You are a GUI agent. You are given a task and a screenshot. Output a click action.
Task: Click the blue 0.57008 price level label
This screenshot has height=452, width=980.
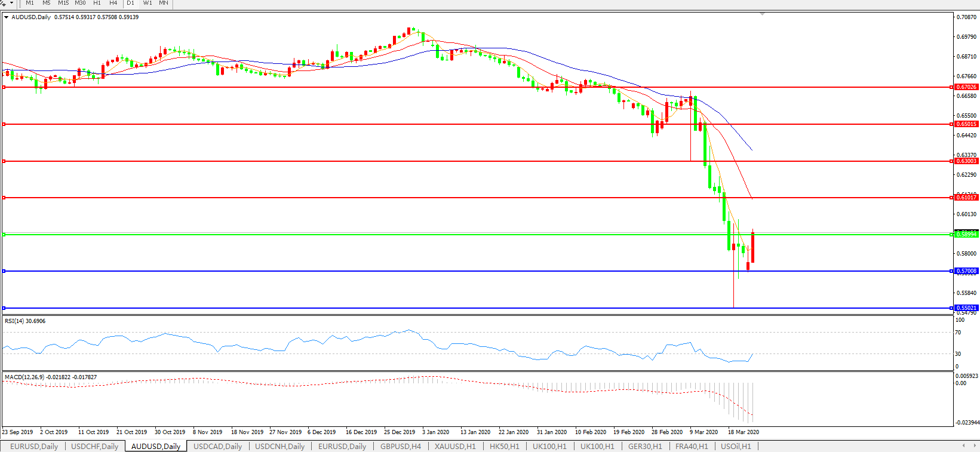(x=966, y=271)
